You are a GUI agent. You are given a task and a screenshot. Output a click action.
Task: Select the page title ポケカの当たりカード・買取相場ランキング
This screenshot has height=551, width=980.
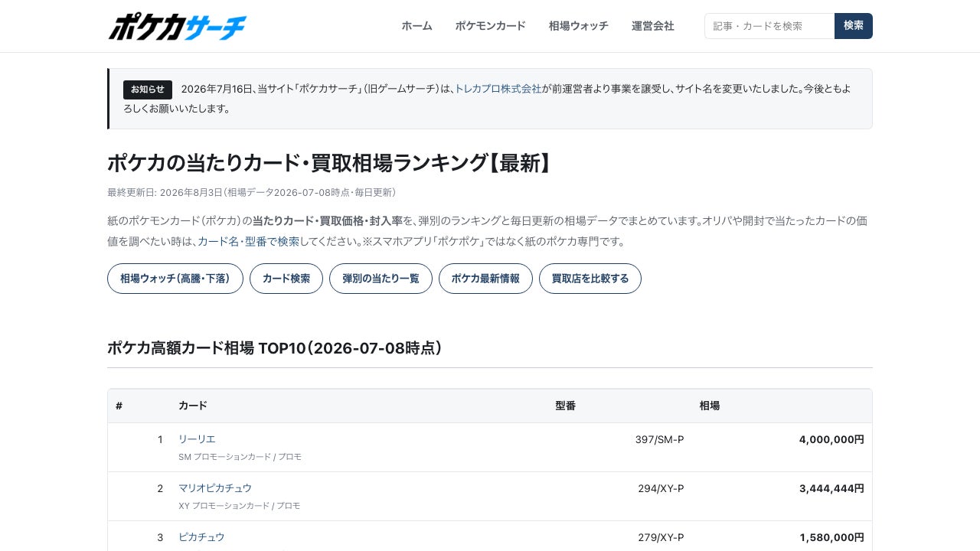pyautogui.click(x=330, y=163)
